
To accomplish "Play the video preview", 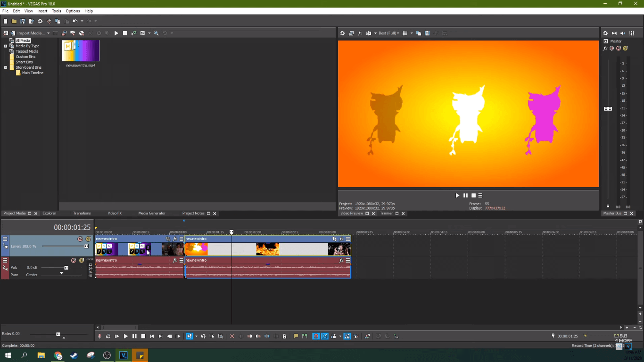I will (457, 195).
